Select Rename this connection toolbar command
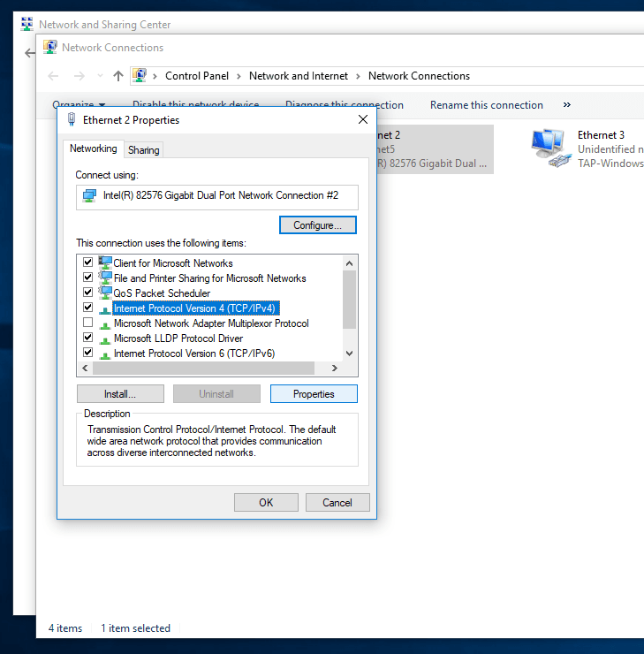The height and width of the screenshot is (654, 644). [486, 105]
